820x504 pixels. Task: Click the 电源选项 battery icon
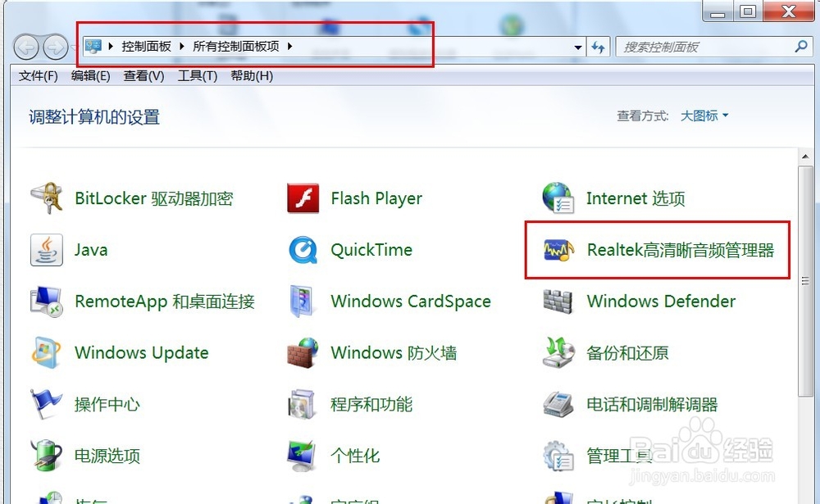[x=47, y=456]
